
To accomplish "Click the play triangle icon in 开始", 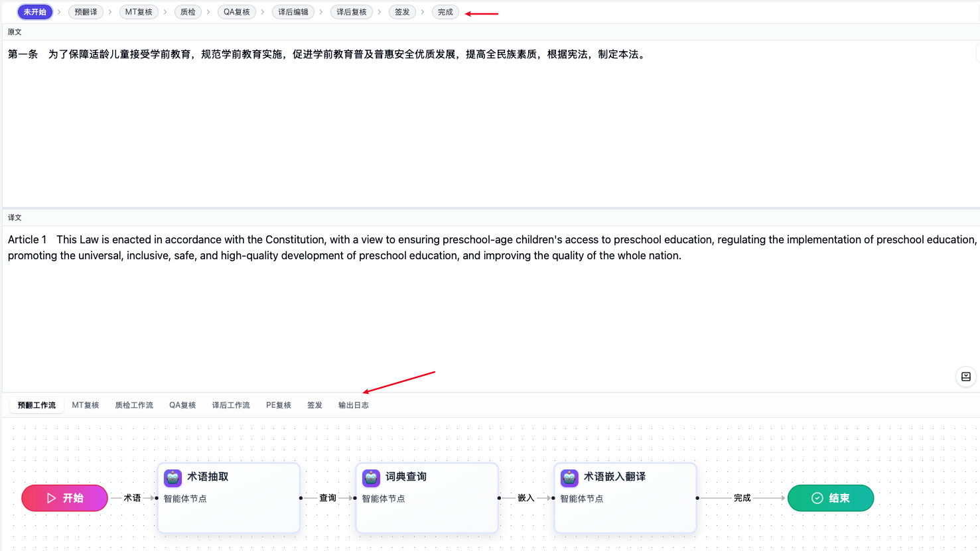I will pyautogui.click(x=51, y=498).
